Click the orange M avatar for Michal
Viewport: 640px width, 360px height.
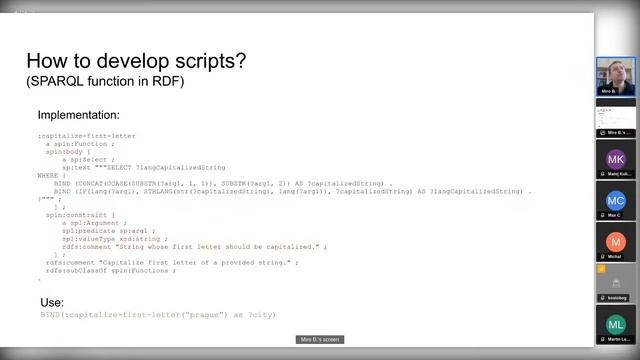pyautogui.click(x=616, y=242)
